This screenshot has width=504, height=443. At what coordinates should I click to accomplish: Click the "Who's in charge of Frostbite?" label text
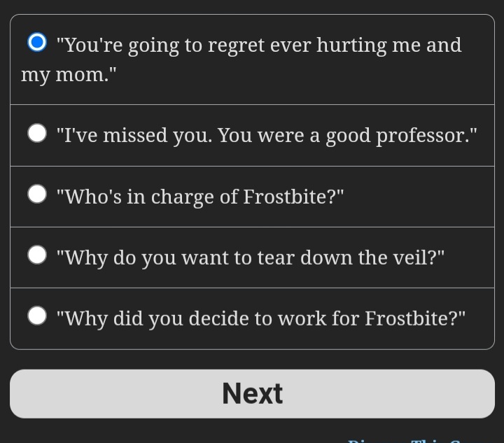[200, 197]
